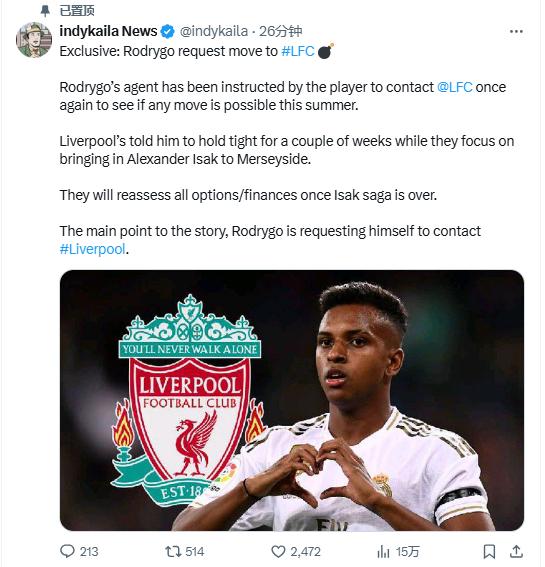545x567 pixels.
Task: Click the pinned pushpin icon
Action: (45, 10)
